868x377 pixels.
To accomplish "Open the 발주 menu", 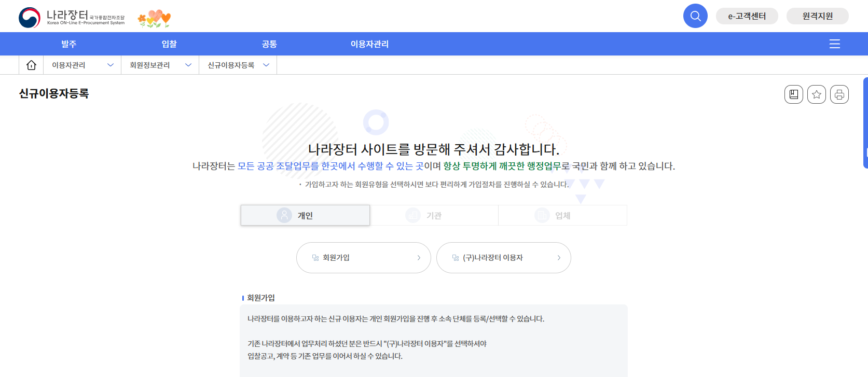I will click(x=68, y=44).
